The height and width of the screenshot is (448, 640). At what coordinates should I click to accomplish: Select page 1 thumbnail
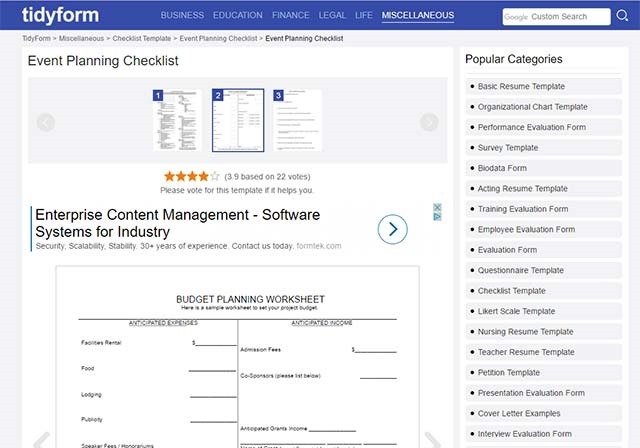177,120
